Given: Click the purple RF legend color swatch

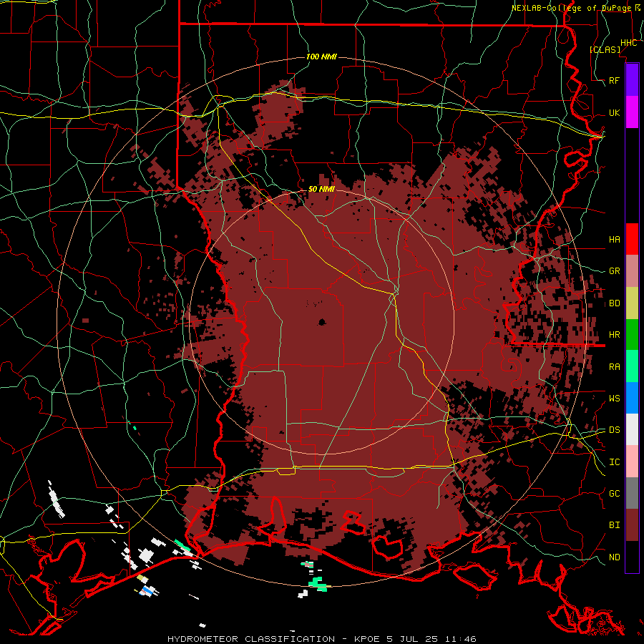Looking at the screenshot, I should (632, 80).
